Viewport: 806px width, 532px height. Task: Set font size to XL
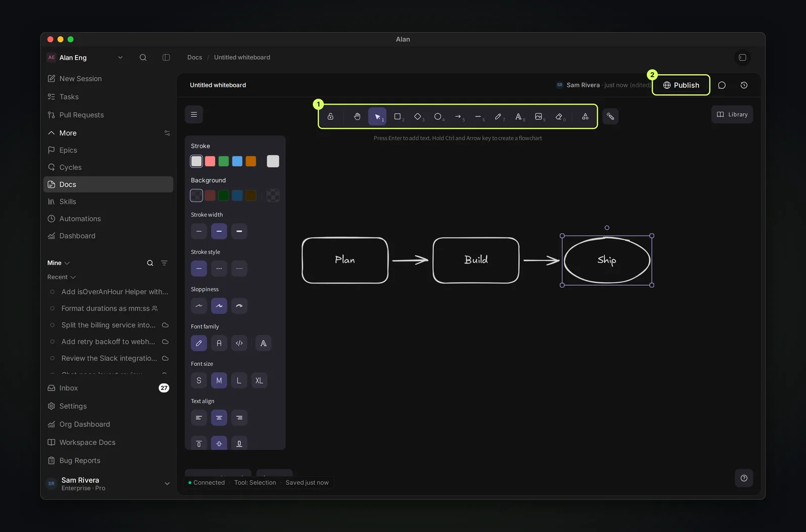point(259,380)
